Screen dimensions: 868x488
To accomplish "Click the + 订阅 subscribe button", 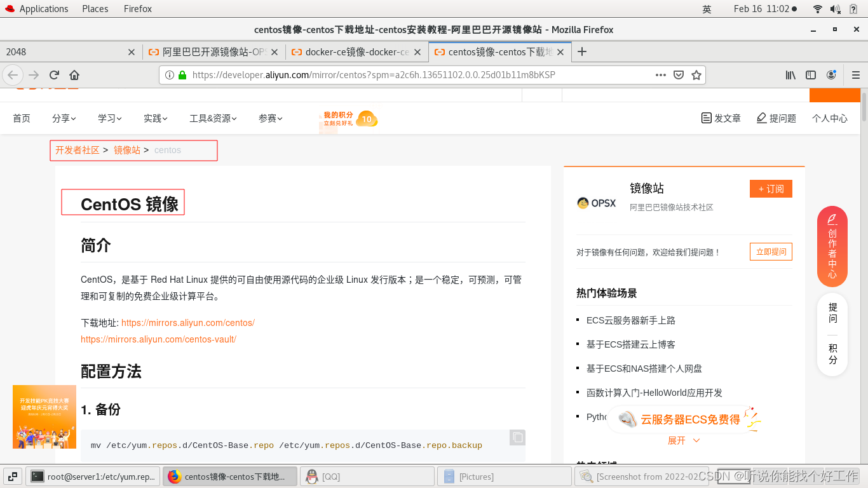I will point(771,189).
